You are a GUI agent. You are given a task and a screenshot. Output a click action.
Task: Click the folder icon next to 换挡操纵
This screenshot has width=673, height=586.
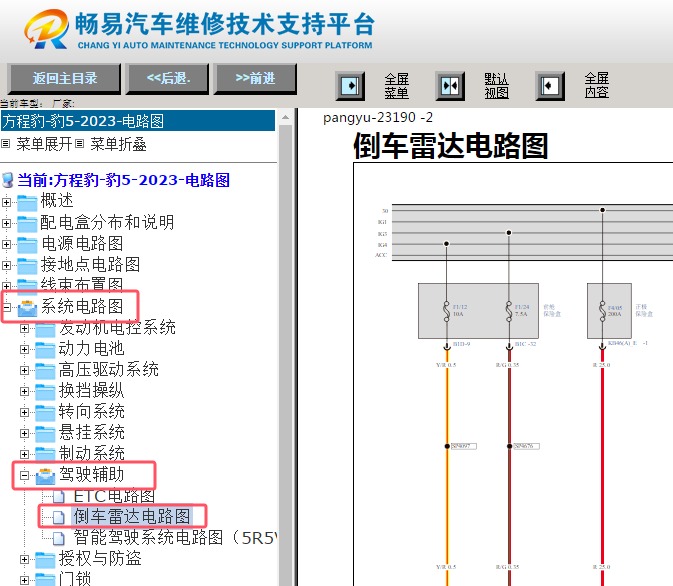click(x=45, y=392)
